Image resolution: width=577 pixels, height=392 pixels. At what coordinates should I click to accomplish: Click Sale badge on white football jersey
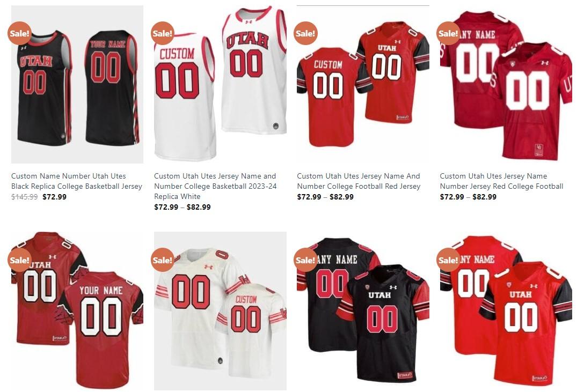(x=162, y=260)
